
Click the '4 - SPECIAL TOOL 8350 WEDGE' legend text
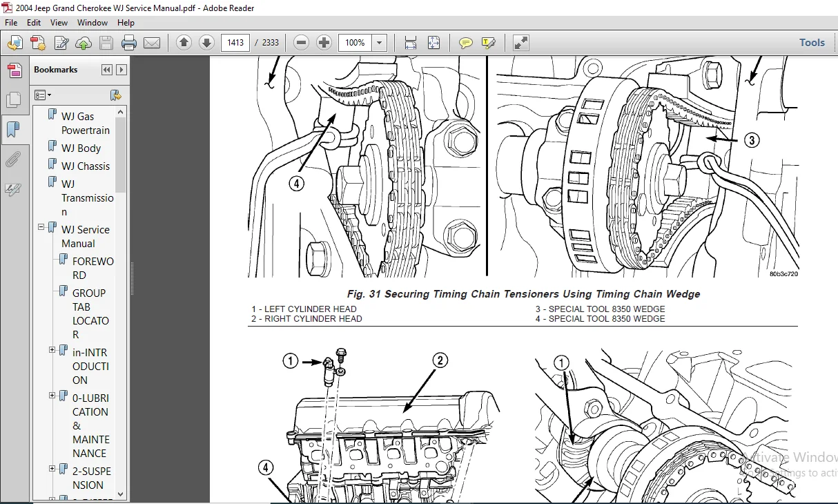tap(600, 319)
